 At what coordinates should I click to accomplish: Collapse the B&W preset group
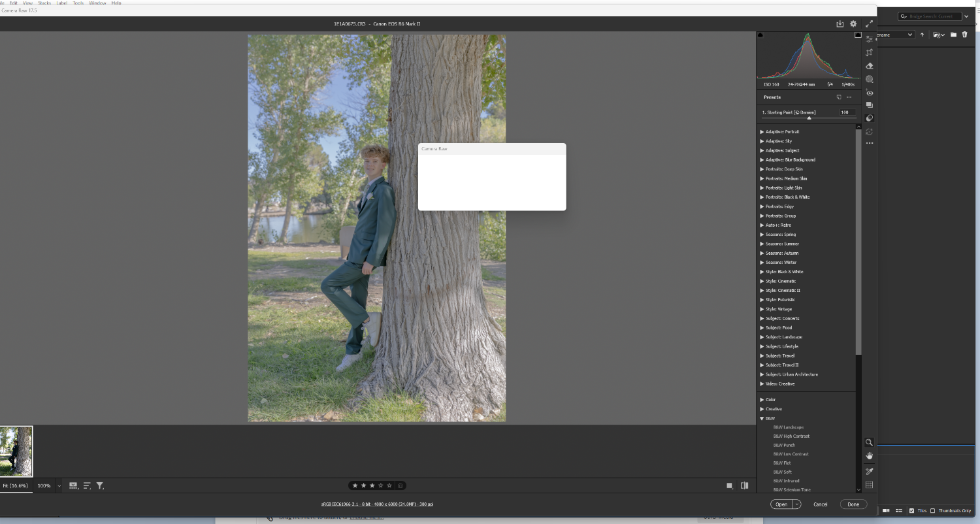pyautogui.click(x=762, y=418)
